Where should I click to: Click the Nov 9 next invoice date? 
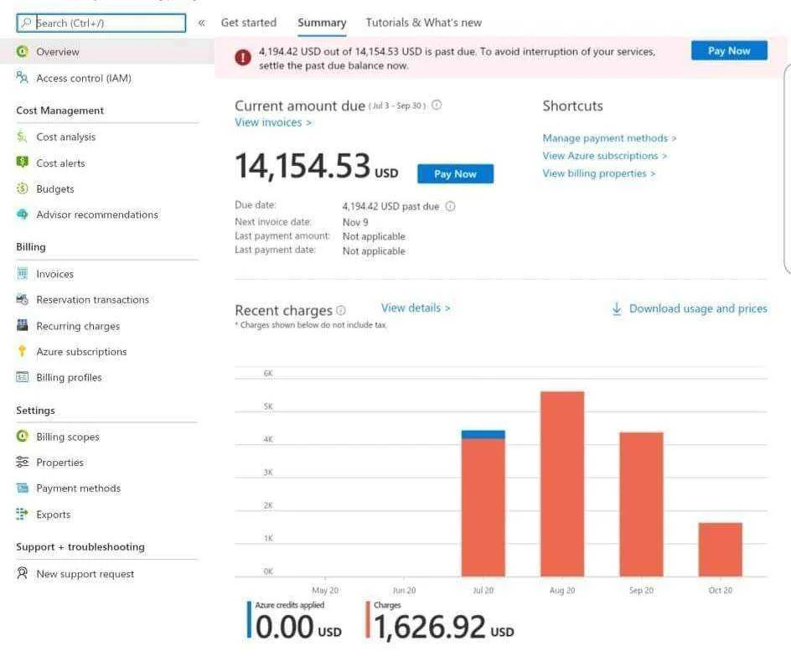(355, 222)
